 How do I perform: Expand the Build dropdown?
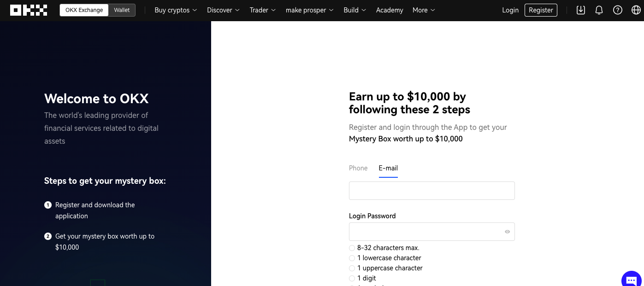coord(354,10)
